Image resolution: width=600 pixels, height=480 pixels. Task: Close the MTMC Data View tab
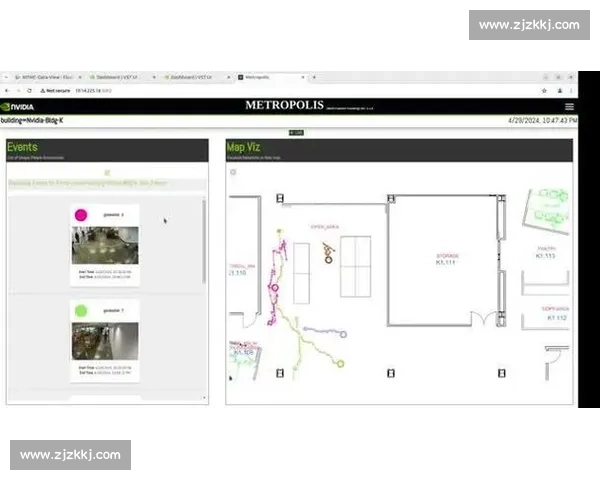point(80,77)
